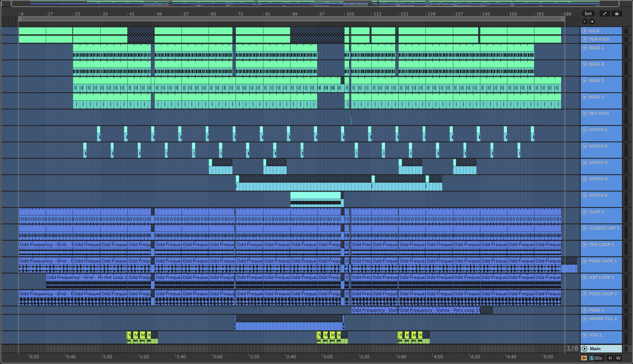The height and width of the screenshot is (364, 633).
Task: Click the Set locator button
Action: coord(588,14)
